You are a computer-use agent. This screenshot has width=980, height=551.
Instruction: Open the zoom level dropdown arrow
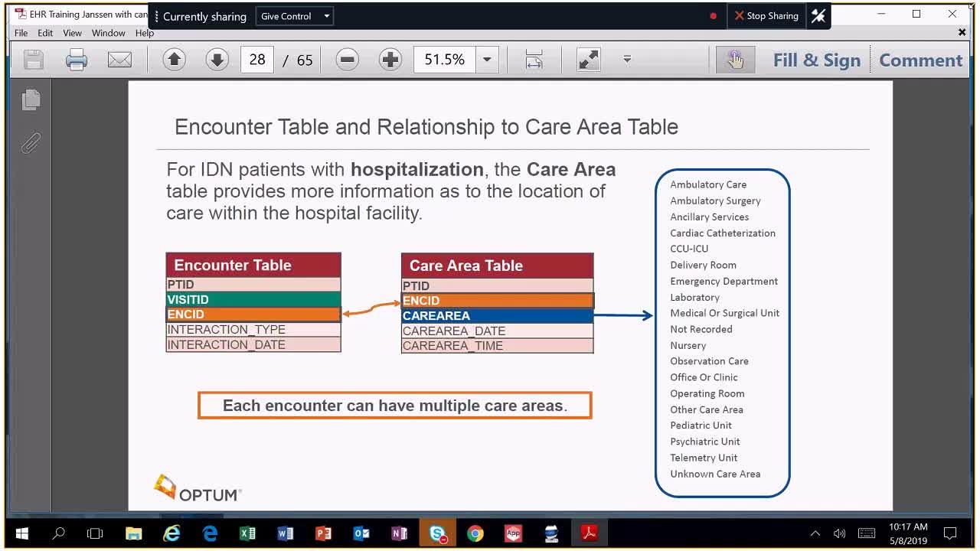[487, 60]
